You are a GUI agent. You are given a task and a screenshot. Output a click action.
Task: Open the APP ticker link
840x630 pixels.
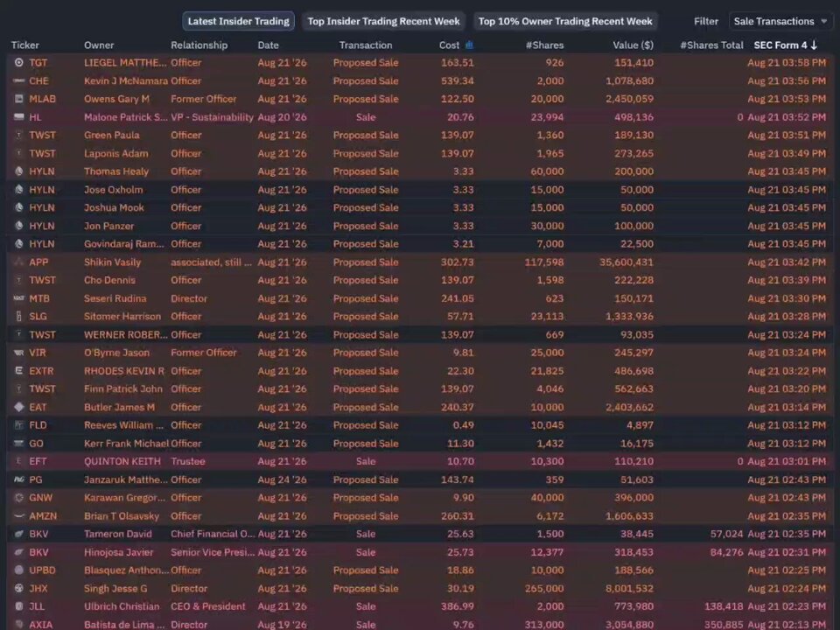pyautogui.click(x=38, y=262)
